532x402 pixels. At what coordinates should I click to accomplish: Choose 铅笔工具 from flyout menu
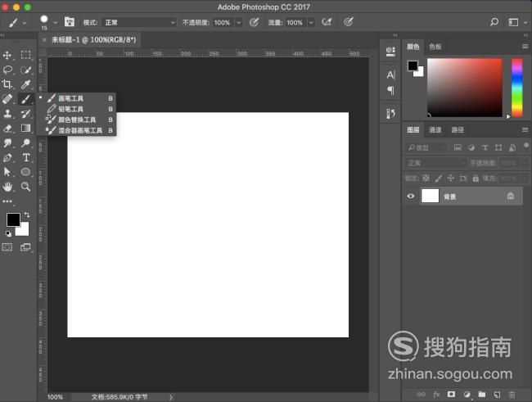[x=76, y=109]
